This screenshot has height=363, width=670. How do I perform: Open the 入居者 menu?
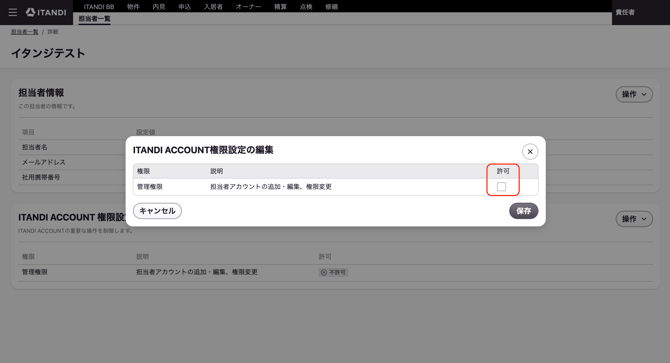(x=213, y=7)
